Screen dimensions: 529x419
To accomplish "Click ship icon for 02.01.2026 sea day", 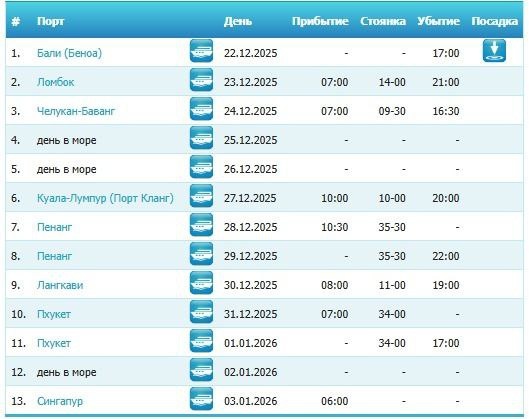I will (x=201, y=370).
